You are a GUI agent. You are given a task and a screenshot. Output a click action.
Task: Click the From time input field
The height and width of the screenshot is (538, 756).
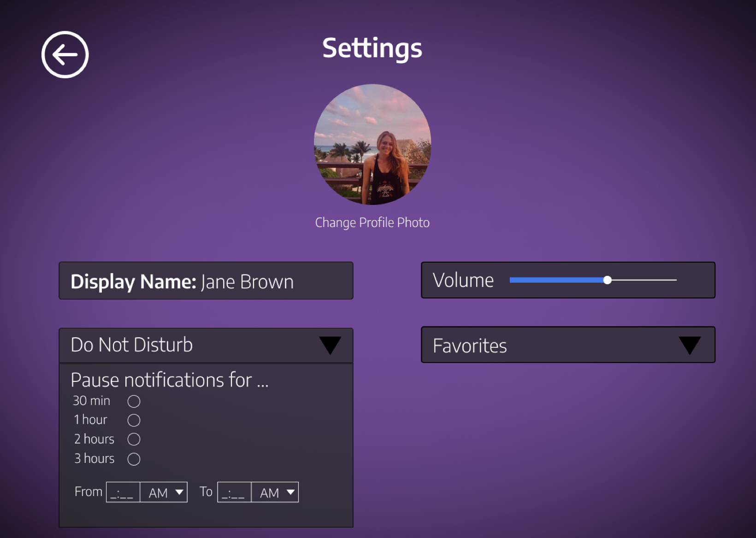coord(123,492)
